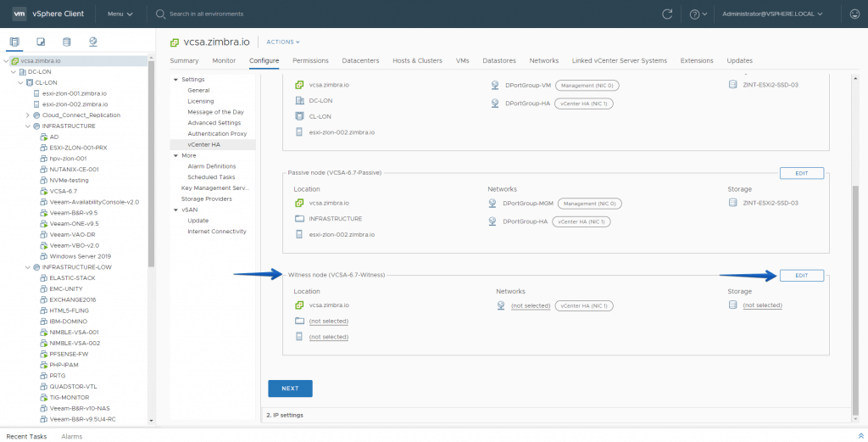Image resolution: width=868 pixels, height=442 pixels.
Task: Click the Witness node network icon
Action: click(x=500, y=305)
